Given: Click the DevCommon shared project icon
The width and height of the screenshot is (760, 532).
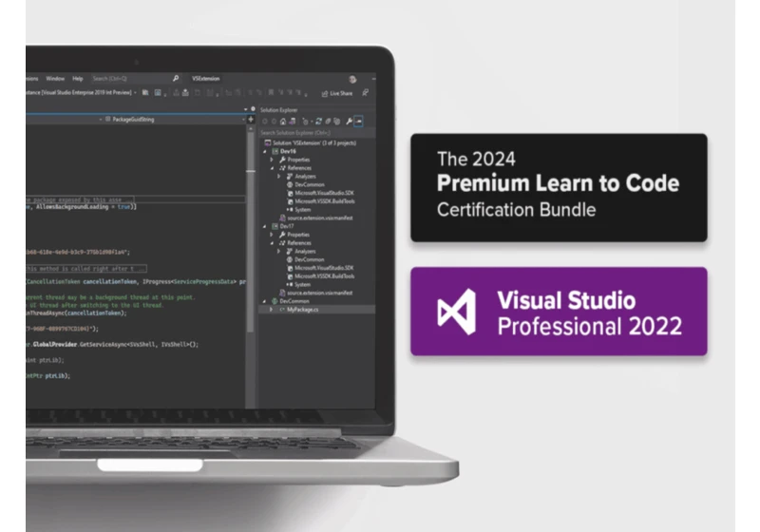Looking at the screenshot, I should pyautogui.click(x=275, y=301).
